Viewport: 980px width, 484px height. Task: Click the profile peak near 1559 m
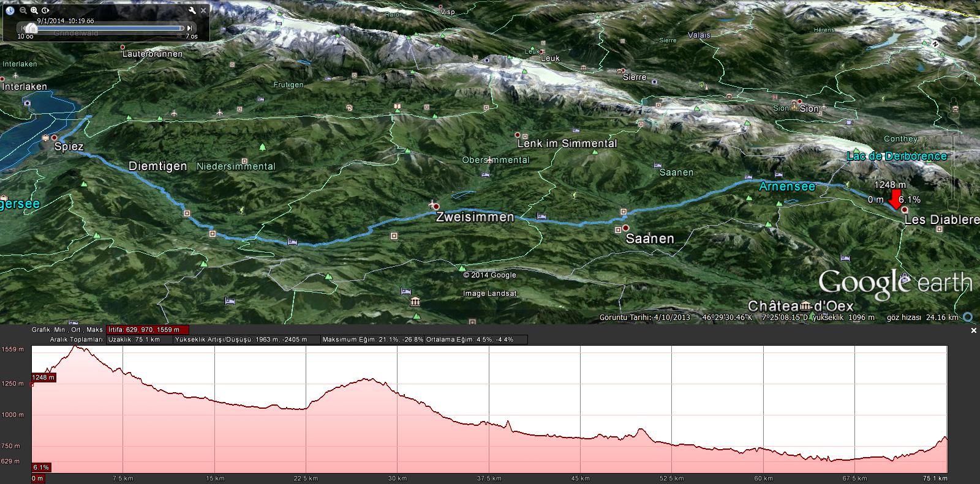(76, 347)
